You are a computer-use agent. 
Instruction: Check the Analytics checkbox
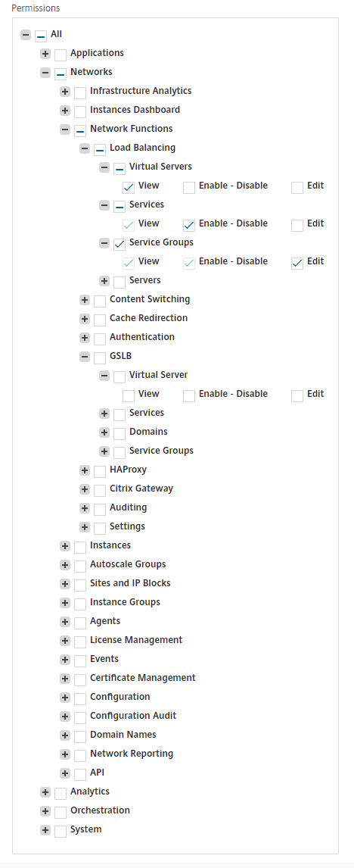click(61, 794)
